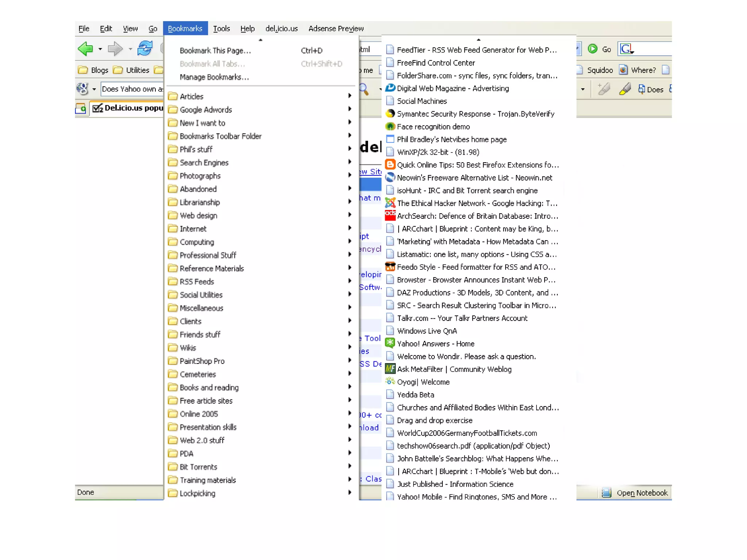Open the Yahoo! Answers - Home bookmark

click(x=436, y=343)
